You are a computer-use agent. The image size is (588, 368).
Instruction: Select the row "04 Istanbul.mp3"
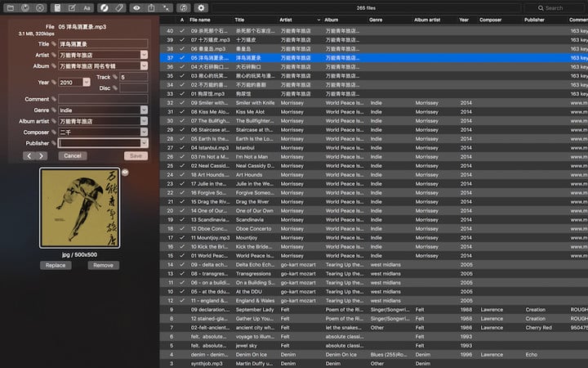[x=373, y=147]
